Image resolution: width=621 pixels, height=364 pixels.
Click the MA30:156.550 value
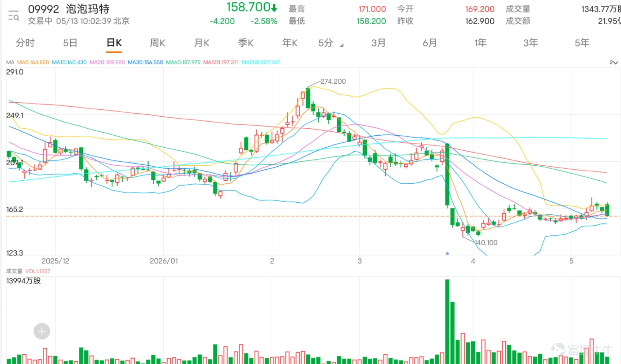click(x=145, y=62)
